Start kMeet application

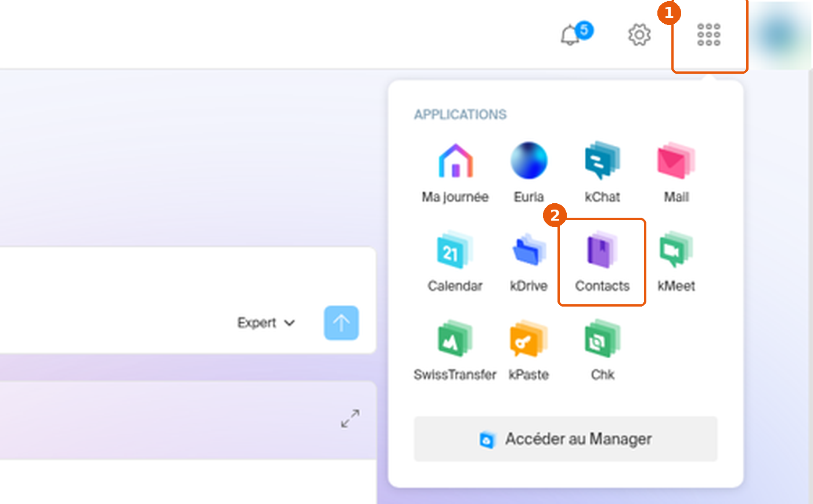[676, 262]
